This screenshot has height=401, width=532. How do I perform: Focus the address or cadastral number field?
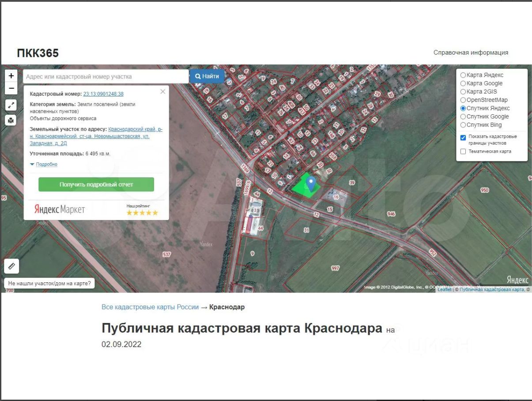coord(106,76)
